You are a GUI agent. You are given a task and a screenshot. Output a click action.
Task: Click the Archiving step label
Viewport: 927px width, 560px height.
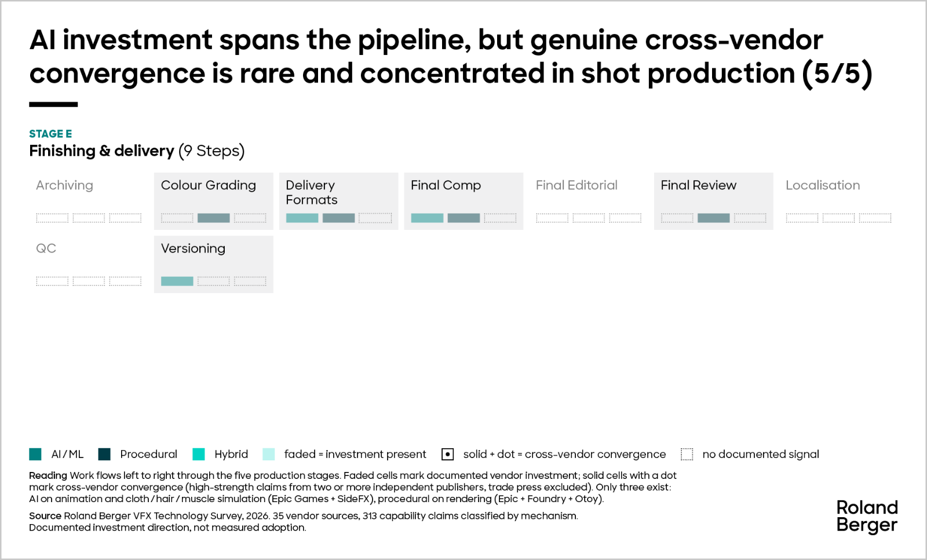pos(64,185)
